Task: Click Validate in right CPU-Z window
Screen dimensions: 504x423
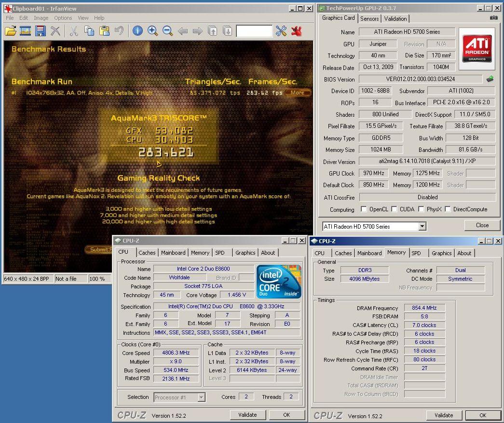Action: [444, 415]
